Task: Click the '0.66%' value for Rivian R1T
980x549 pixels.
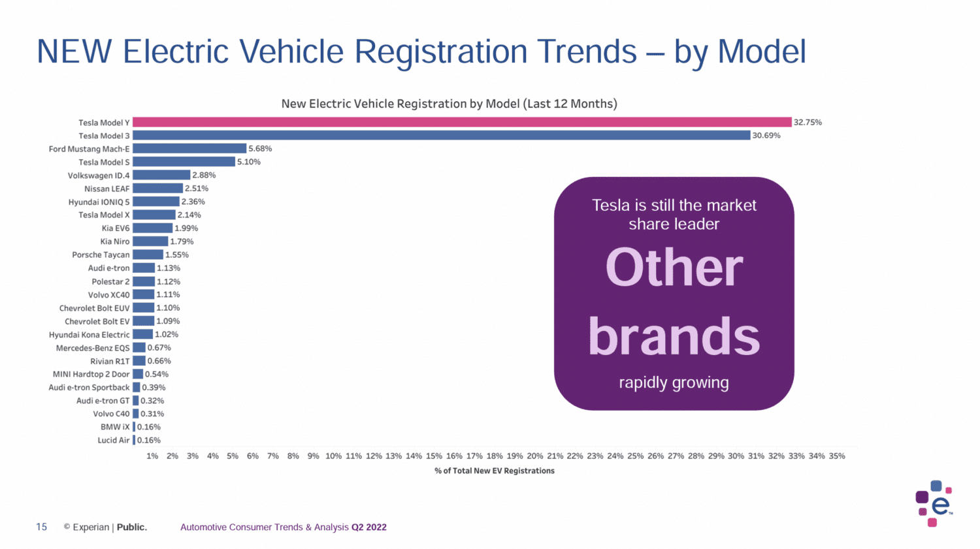Action: [x=159, y=361]
